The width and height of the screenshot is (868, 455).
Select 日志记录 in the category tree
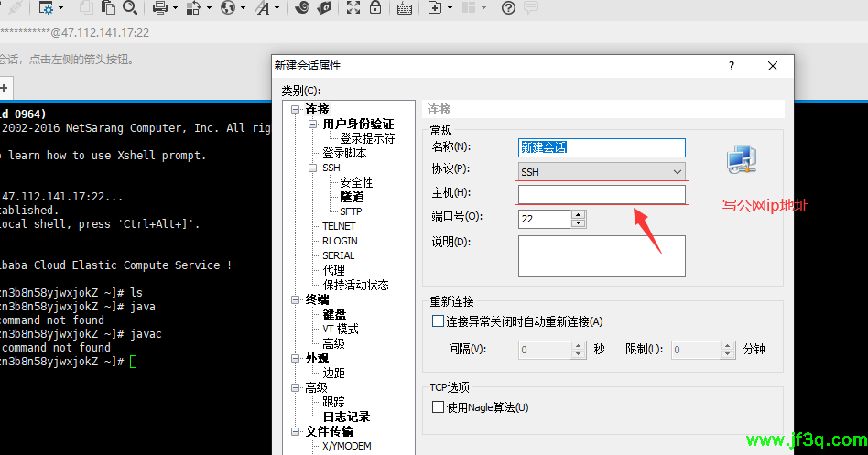point(346,417)
